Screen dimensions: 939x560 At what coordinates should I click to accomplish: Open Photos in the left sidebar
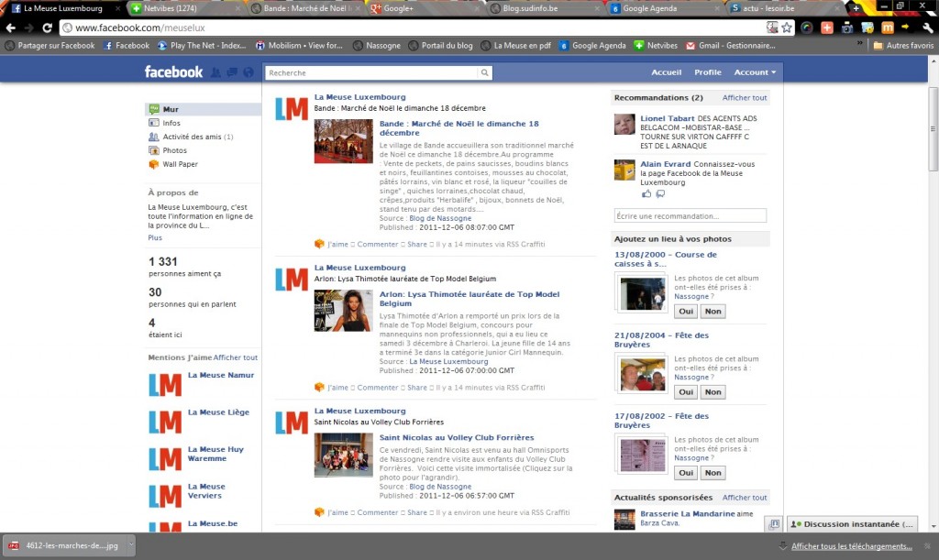click(x=174, y=150)
